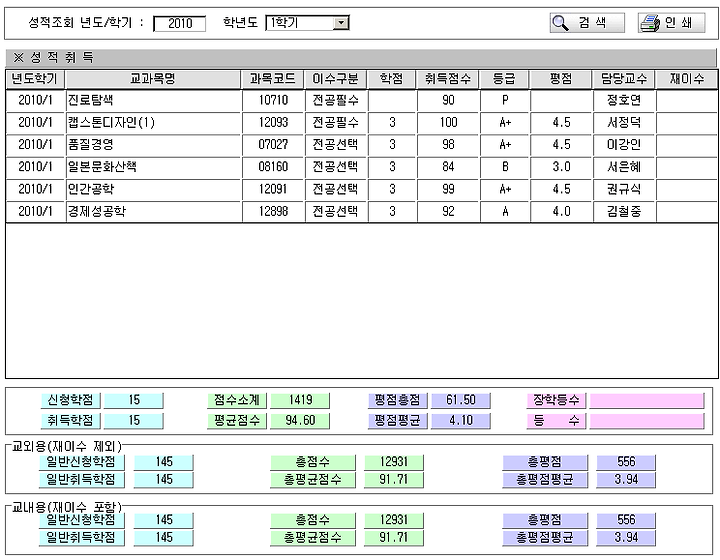Click grade P in 진로탐색 row

pos(505,100)
